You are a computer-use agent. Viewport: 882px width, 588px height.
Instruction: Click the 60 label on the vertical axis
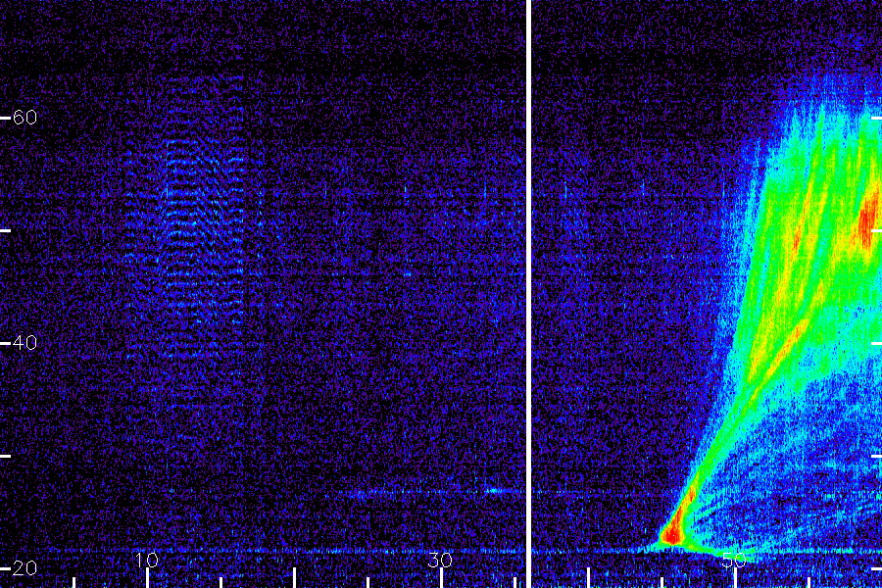coord(24,117)
